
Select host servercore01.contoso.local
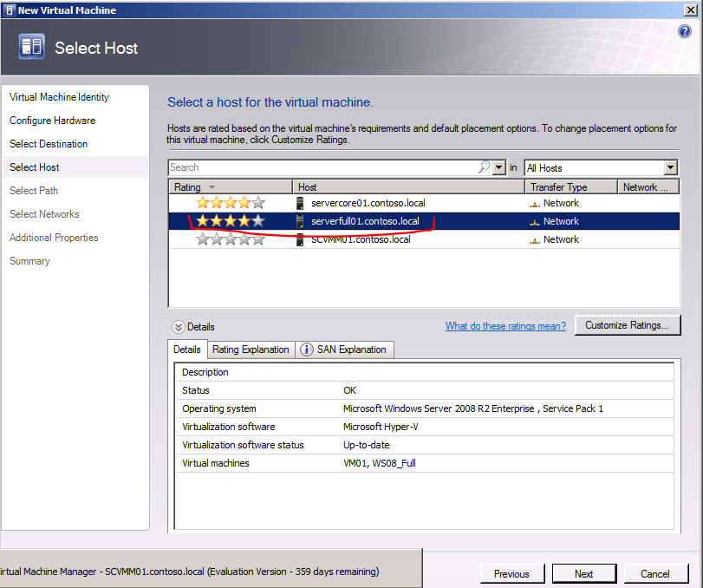368,203
